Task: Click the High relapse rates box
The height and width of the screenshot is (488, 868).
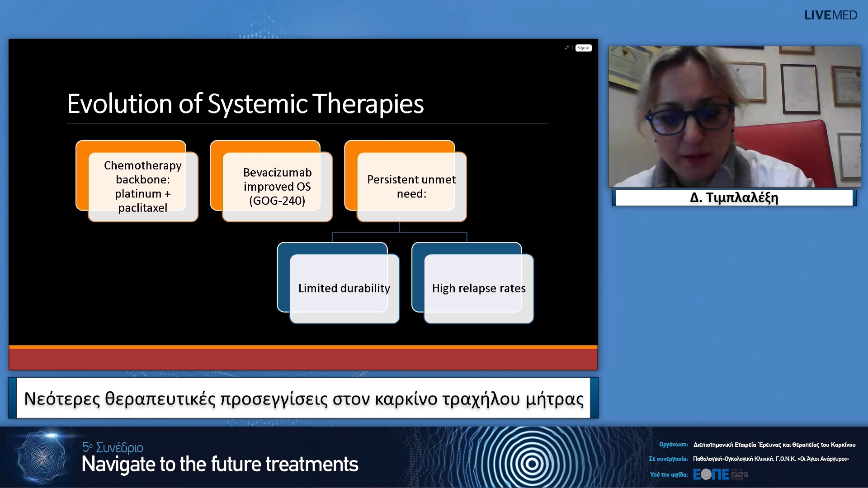Action: [478, 288]
